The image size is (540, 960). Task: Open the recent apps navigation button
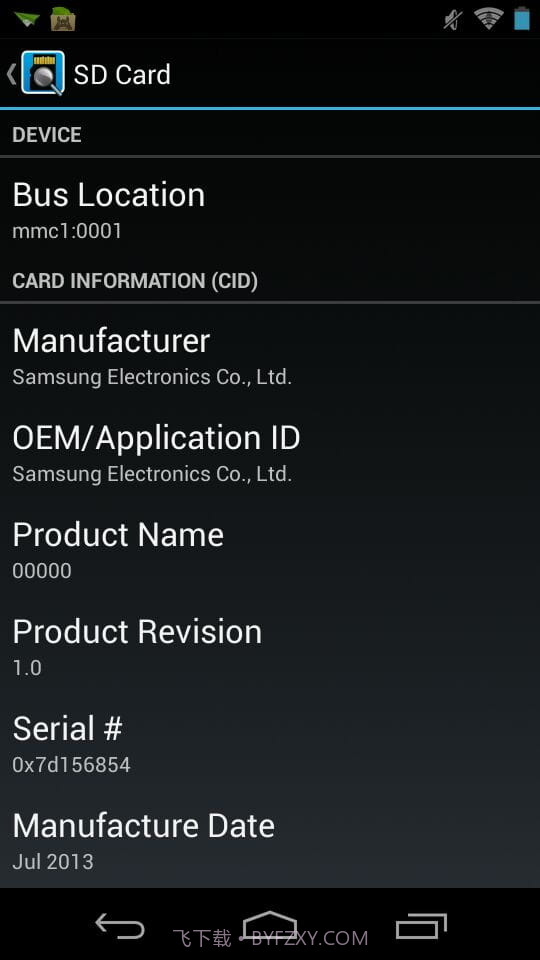421,926
